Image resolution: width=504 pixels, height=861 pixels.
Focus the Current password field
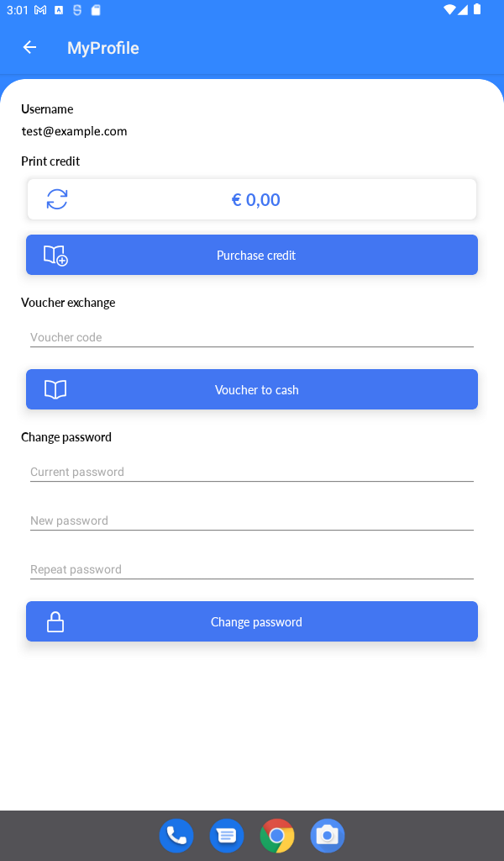coord(252,472)
